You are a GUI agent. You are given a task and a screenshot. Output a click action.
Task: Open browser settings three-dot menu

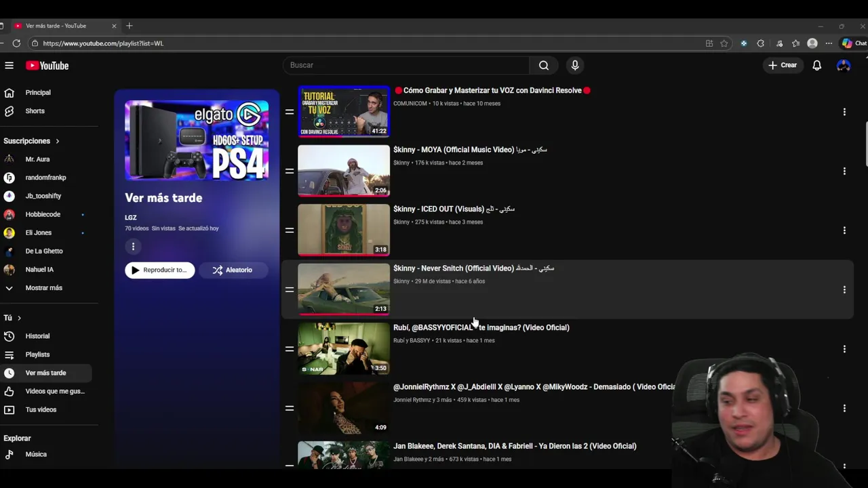click(x=829, y=43)
